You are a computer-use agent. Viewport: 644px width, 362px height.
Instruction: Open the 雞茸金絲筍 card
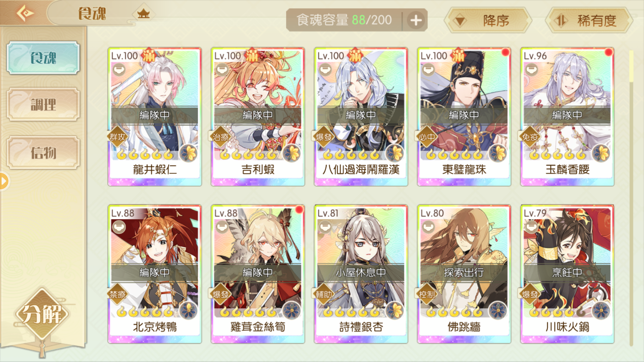coord(258,274)
